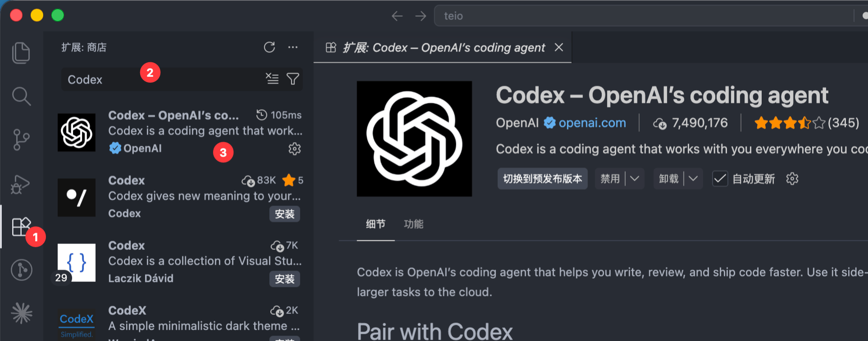Click the dot-slash Codex extension icon
Screen dimensions: 868x341
tap(77, 198)
